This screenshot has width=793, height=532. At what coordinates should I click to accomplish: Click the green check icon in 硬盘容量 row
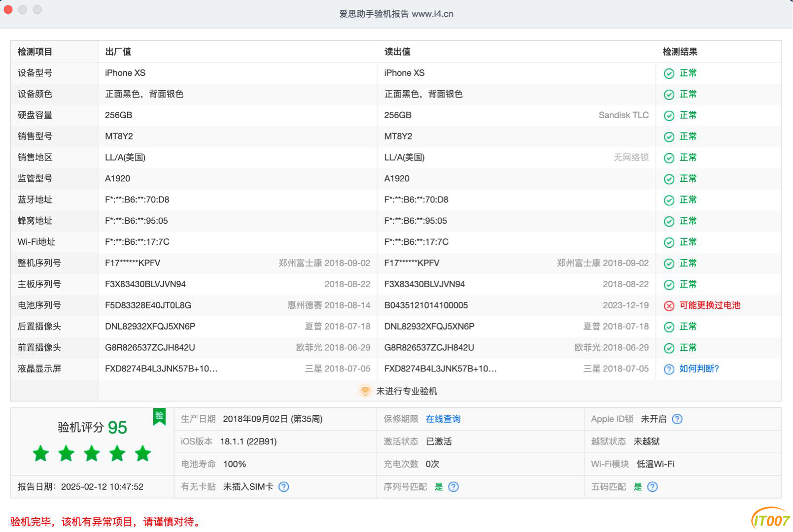[x=669, y=116]
